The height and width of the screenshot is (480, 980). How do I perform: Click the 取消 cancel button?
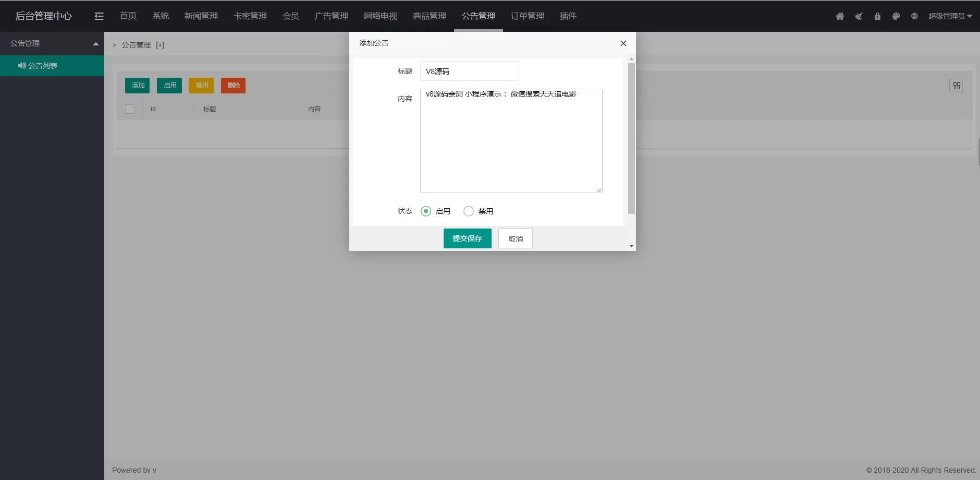pos(515,238)
